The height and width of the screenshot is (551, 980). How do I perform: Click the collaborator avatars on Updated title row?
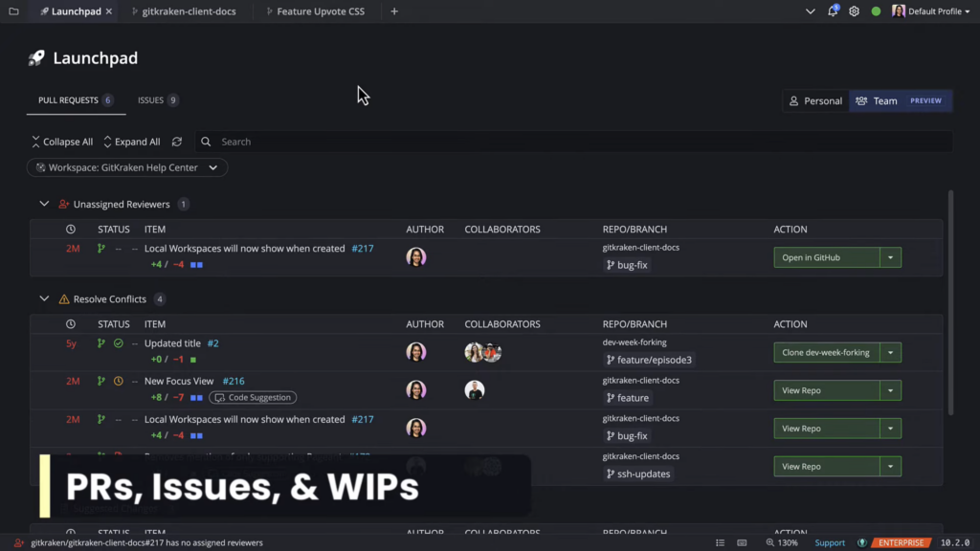point(482,352)
